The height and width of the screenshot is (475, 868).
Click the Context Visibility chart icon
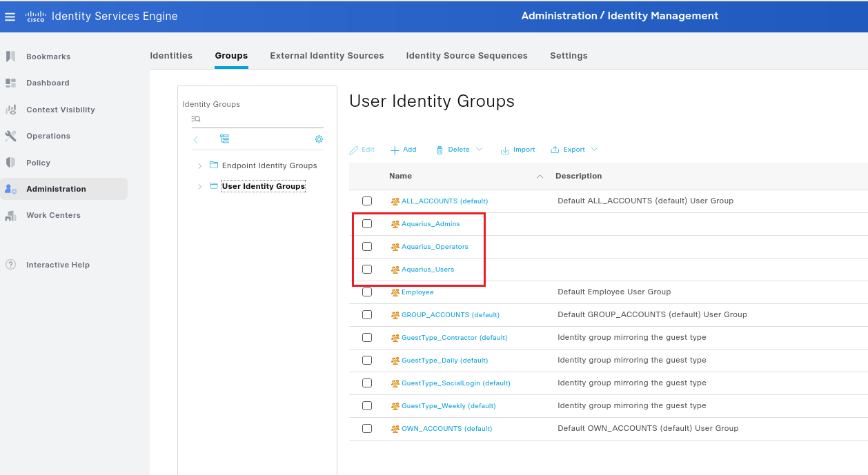(x=10, y=110)
